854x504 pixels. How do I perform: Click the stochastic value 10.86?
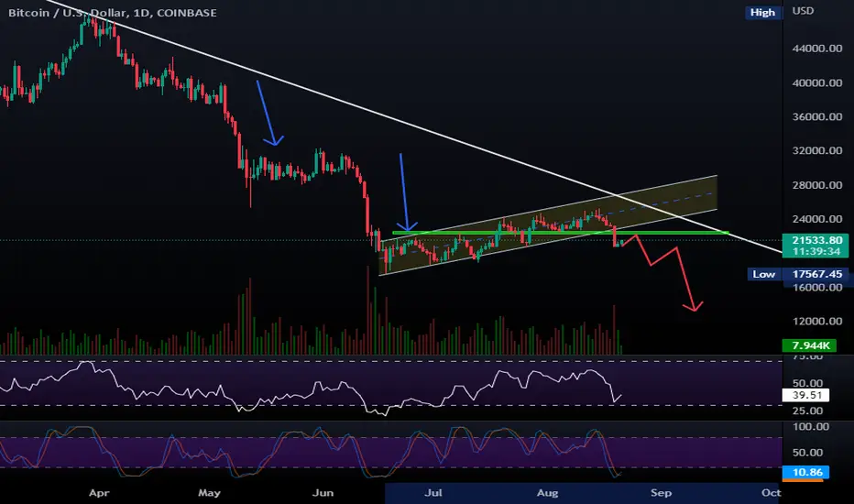[805, 472]
